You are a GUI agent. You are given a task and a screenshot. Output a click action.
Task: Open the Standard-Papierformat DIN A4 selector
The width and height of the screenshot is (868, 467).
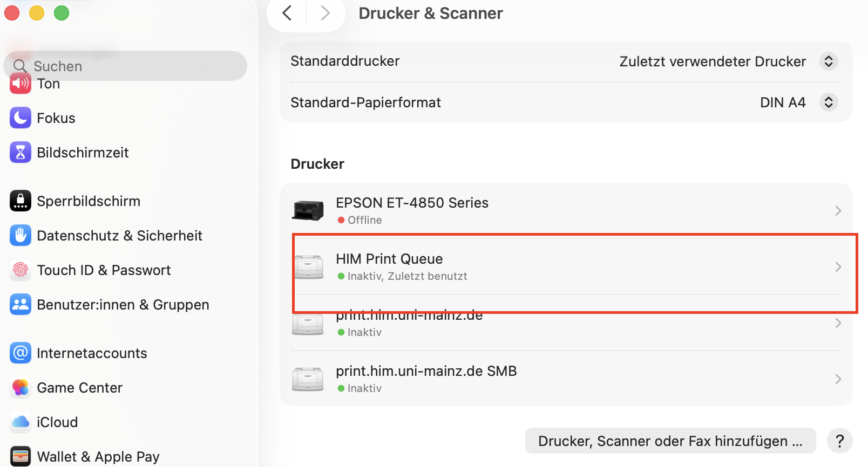pyautogui.click(x=828, y=102)
